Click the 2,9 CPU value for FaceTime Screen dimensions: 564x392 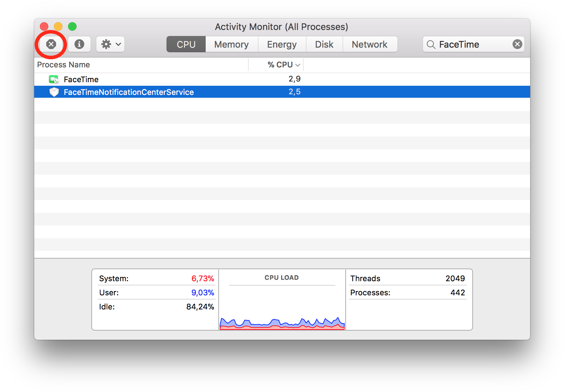click(x=295, y=79)
